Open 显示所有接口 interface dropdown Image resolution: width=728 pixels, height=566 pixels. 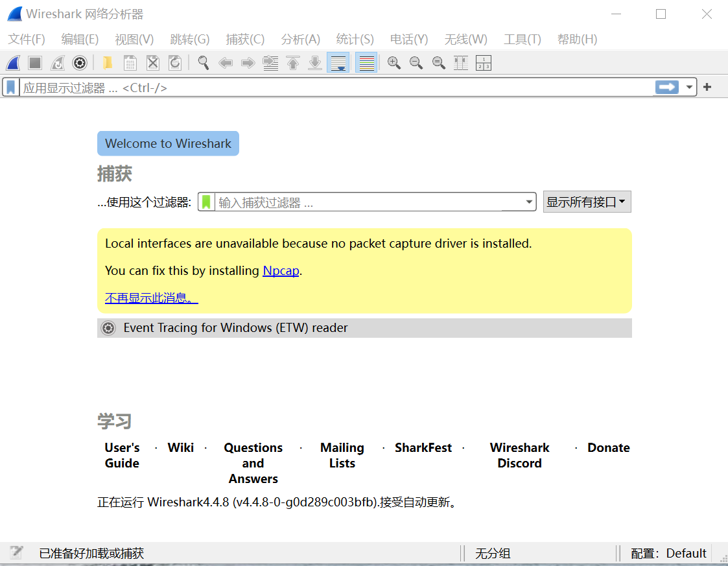(x=587, y=202)
